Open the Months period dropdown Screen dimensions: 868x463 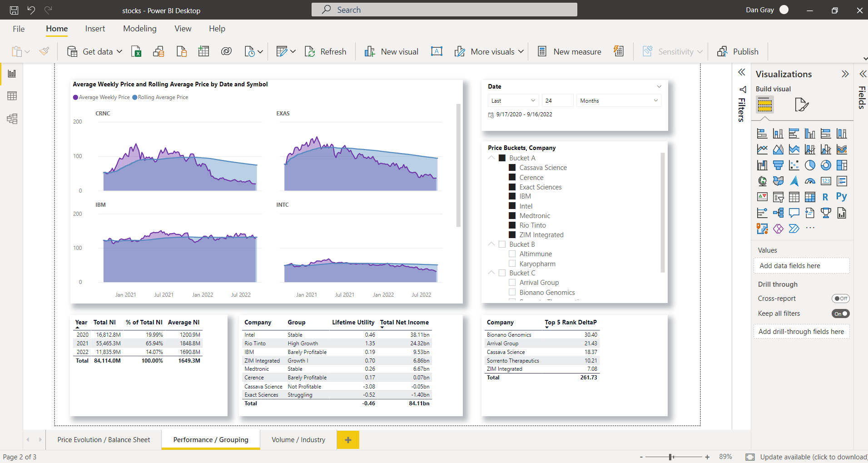point(618,101)
